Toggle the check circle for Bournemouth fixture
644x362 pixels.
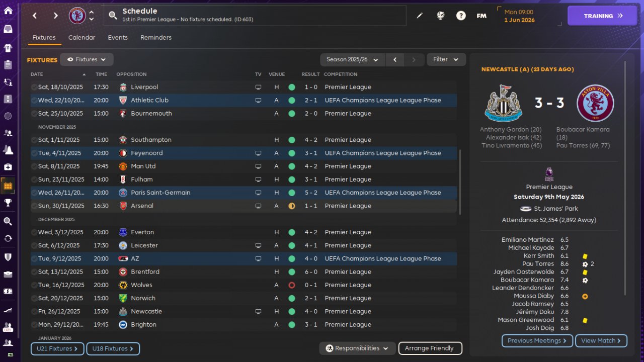[x=34, y=114]
